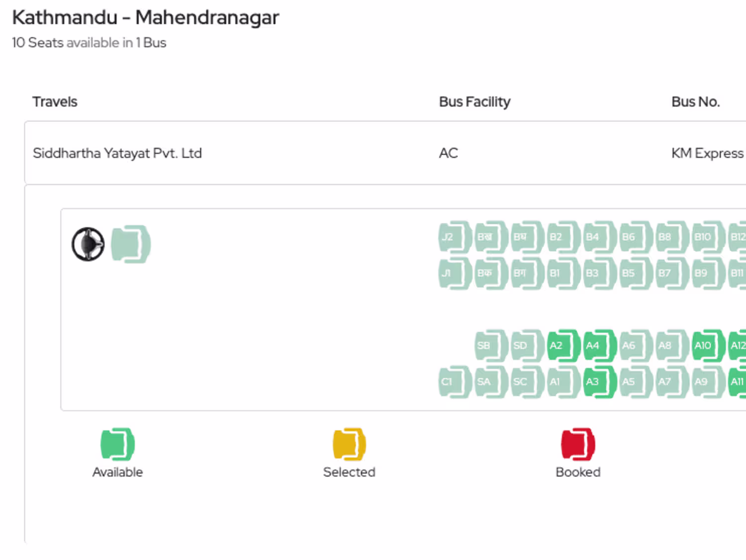Click the green Available legend seat
This screenshot has height=560, width=746.
[x=117, y=444]
